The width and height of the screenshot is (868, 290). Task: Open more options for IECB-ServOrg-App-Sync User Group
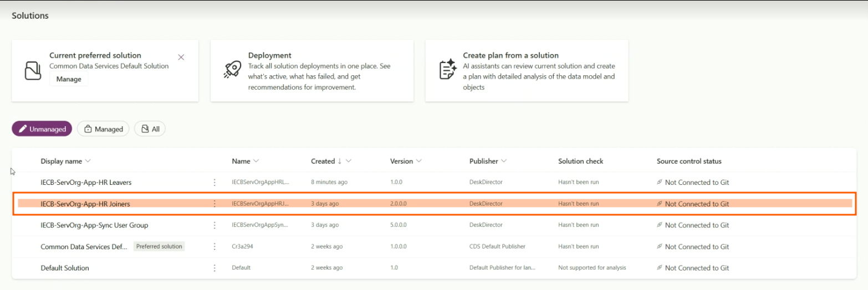coord(215,225)
